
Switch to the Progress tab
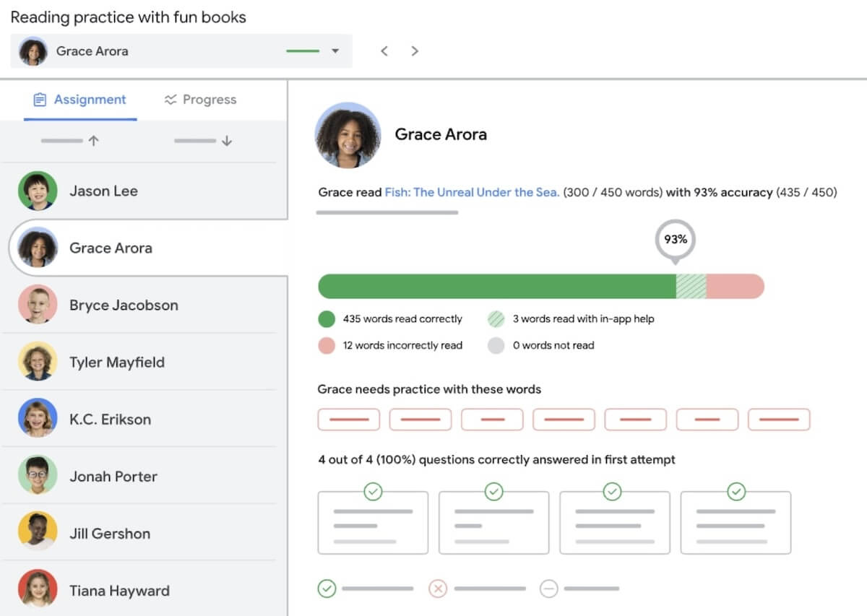[201, 100]
